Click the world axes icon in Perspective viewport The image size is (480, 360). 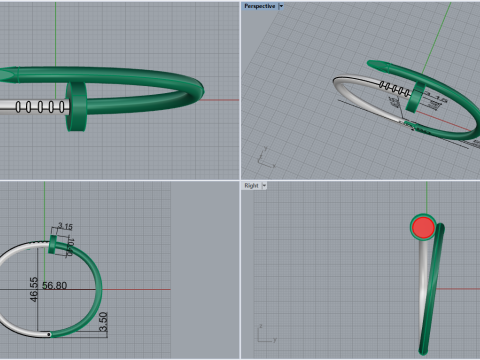pyautogui.click(x=267, y=158)
